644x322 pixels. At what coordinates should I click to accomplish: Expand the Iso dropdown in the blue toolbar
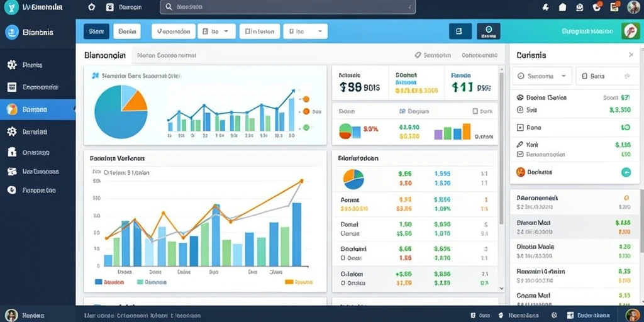216,31
